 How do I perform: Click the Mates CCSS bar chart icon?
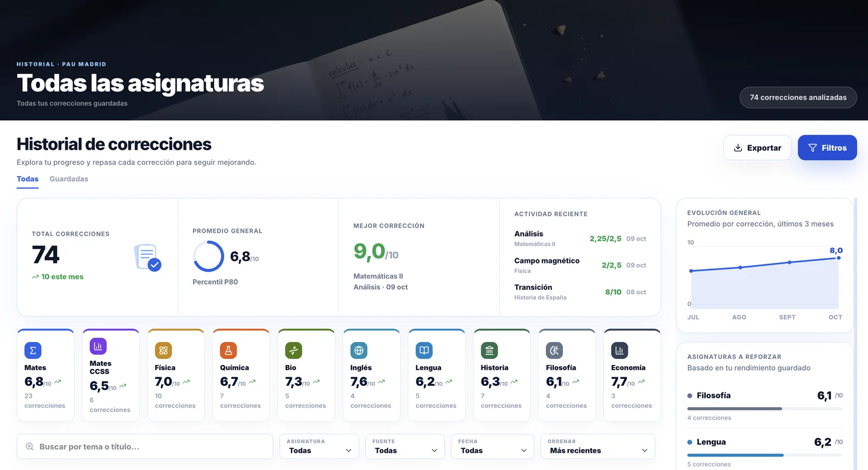coord(98,346)
